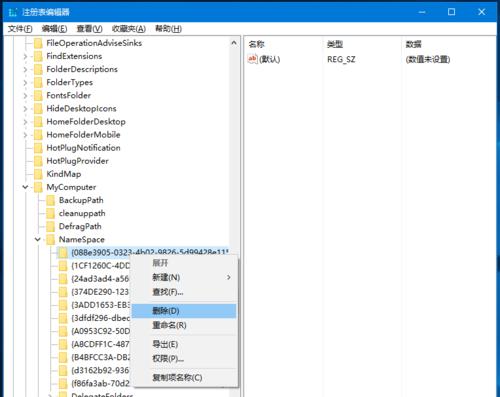The width and height of the screenshot is (500, 397).
Task: Select the FolderTypes folder icon
Action: click(x=38, y=82)
